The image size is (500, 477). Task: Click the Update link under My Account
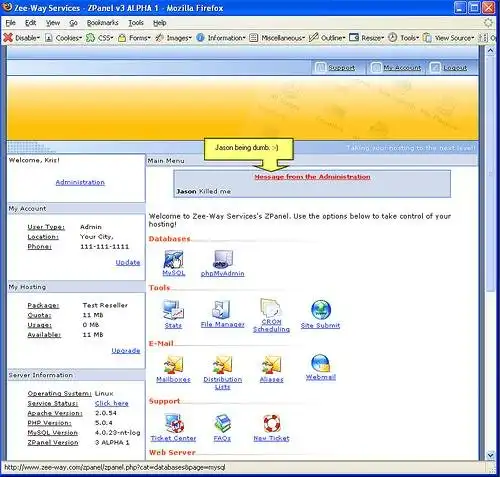(x=128, y=262)
